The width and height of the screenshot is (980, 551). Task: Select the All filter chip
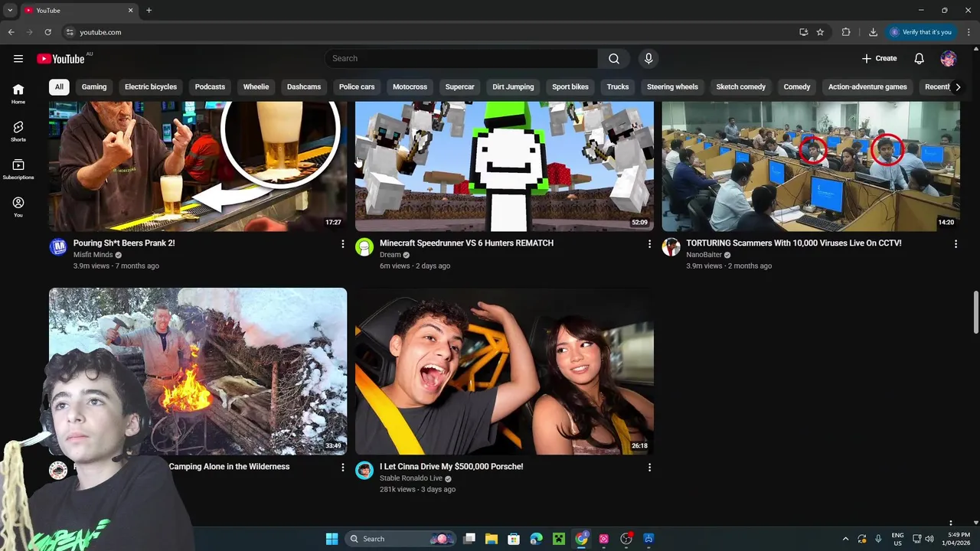click(x=59, y=86)
